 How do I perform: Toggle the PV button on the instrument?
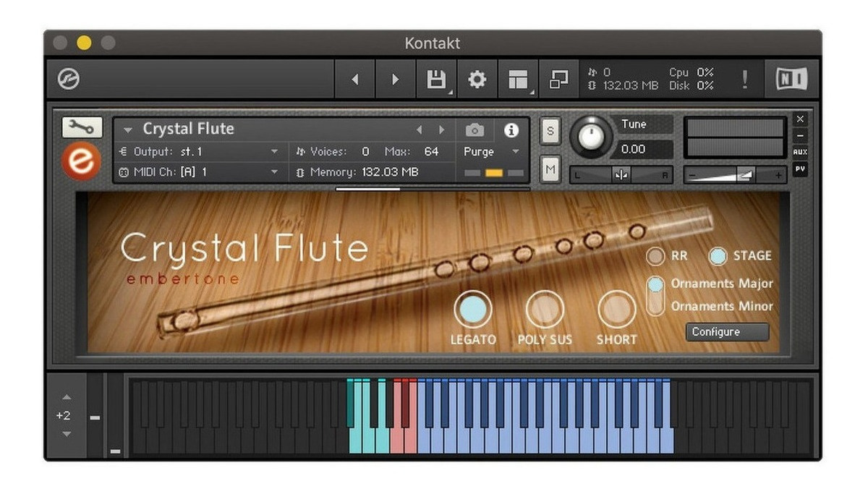[x=799, y=169]
